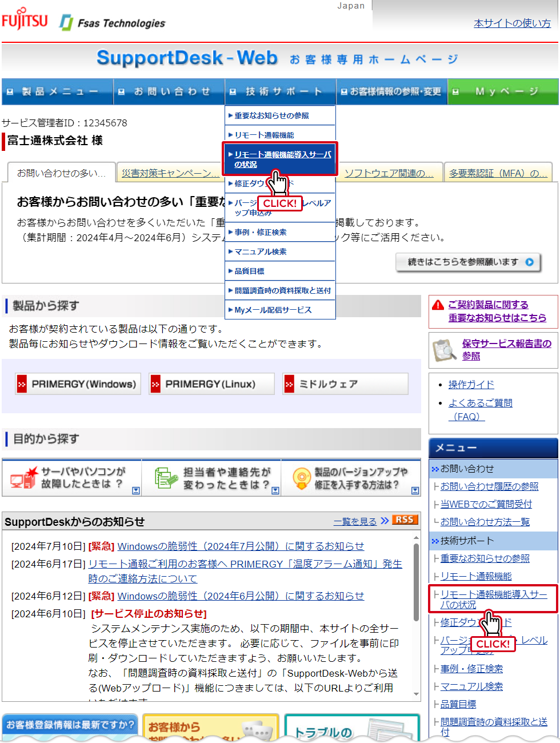560x743 pixels.
Task: Open the 技術サポート navigation menu
Action: click(281, 91)
